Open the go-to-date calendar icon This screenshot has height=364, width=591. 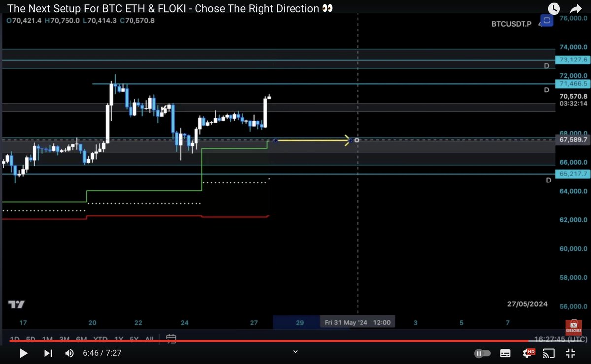coord(171,339)
